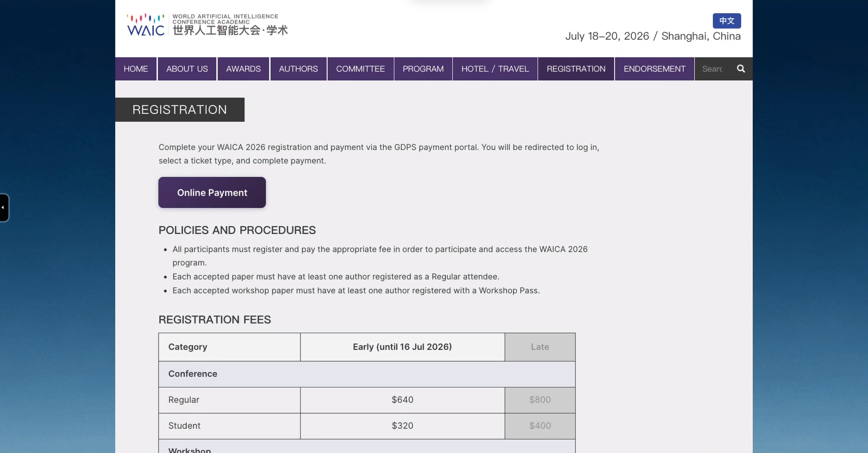Click the Category column header

(230, 347)
